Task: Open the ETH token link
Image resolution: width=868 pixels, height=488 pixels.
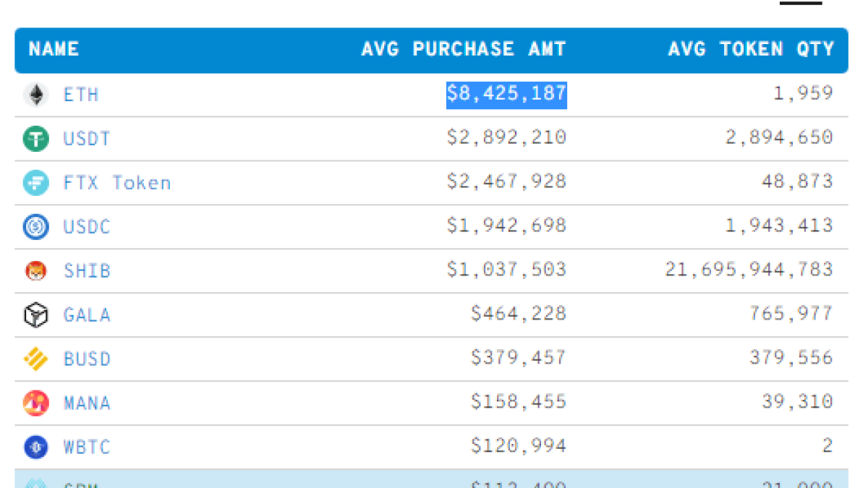Action: click(81, 95)
